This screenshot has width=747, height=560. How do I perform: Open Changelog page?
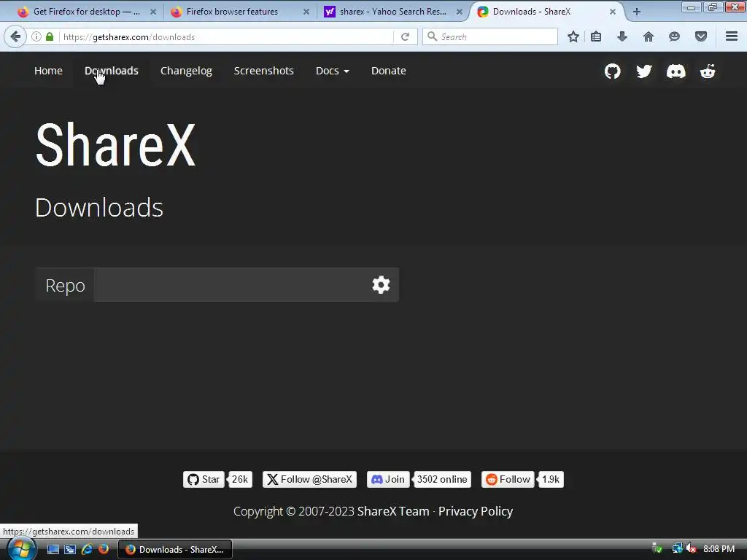tap(186, 71)
